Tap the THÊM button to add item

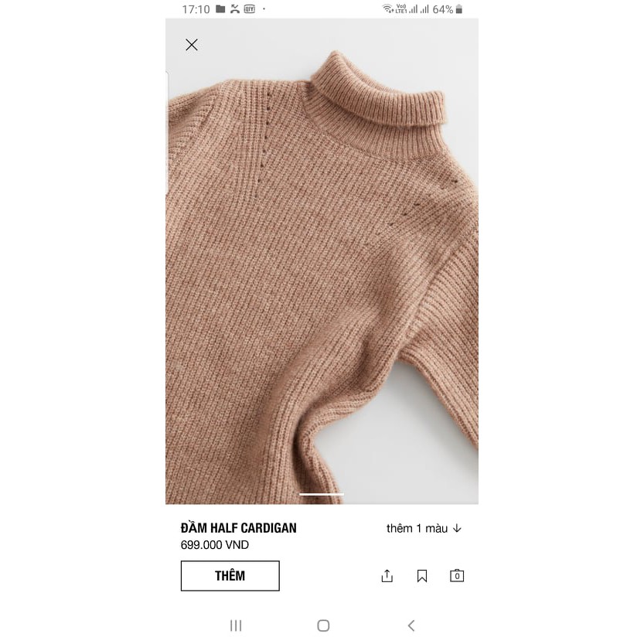(x=230, y=576)
